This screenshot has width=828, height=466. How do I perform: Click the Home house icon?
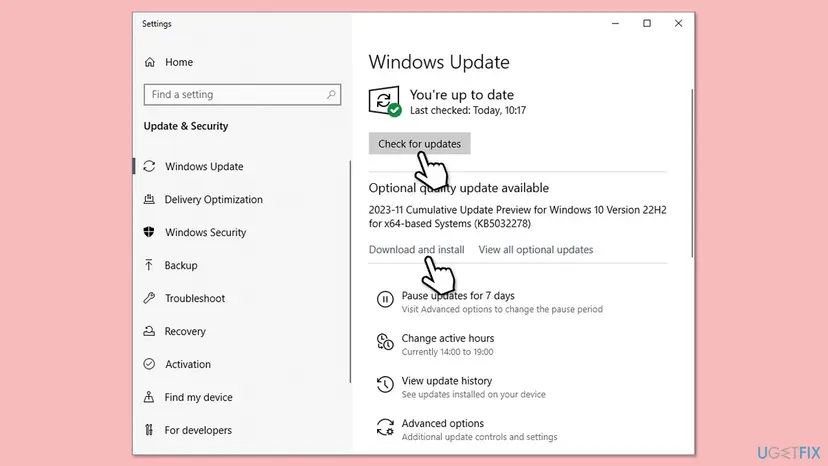[x=150, y=62]
